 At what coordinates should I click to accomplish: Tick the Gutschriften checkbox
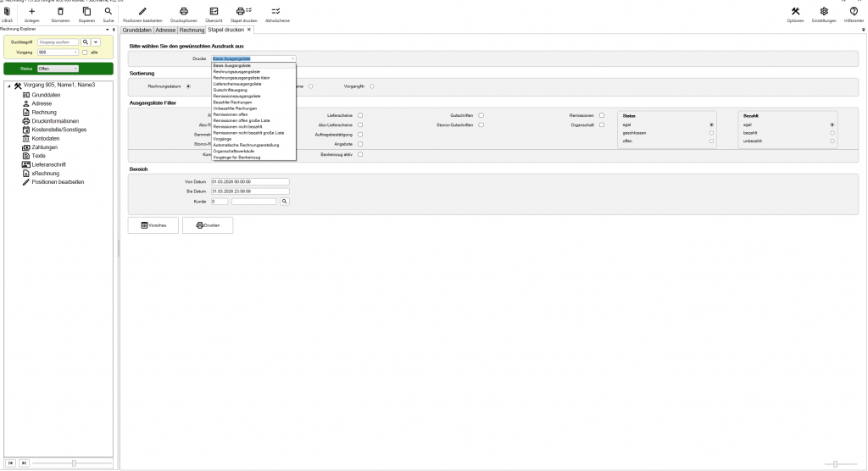click(x=481, y=114)
